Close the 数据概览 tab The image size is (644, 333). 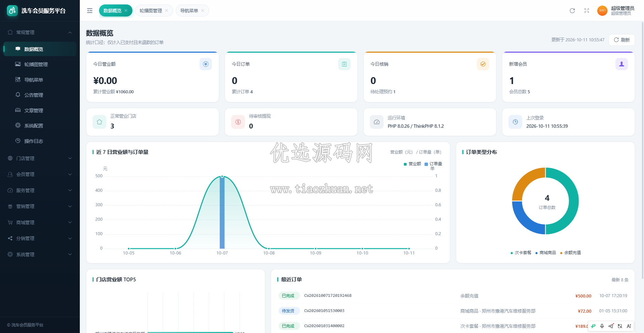[x=126, y=11]
